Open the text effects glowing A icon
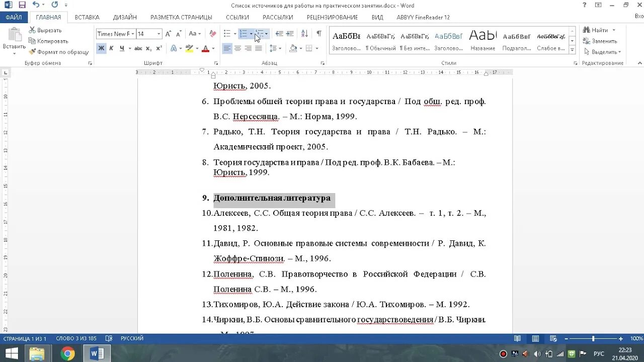The image size is (644, 362). 174,48
